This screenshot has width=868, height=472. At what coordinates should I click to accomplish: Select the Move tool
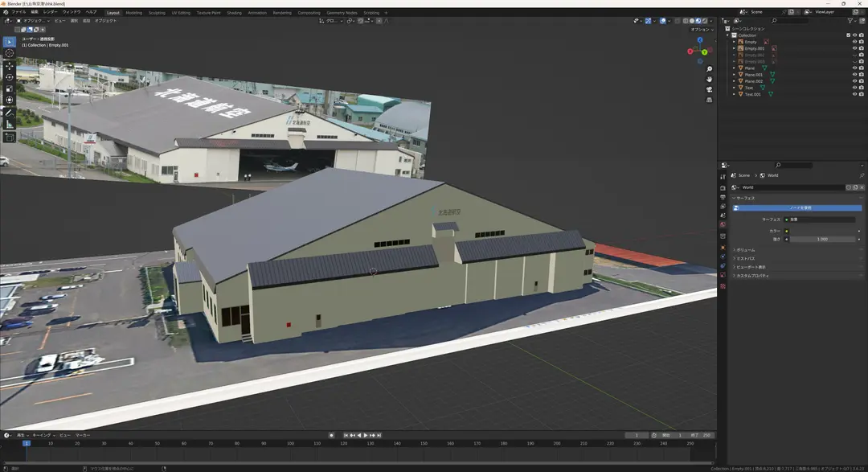[x=10, y=66]
